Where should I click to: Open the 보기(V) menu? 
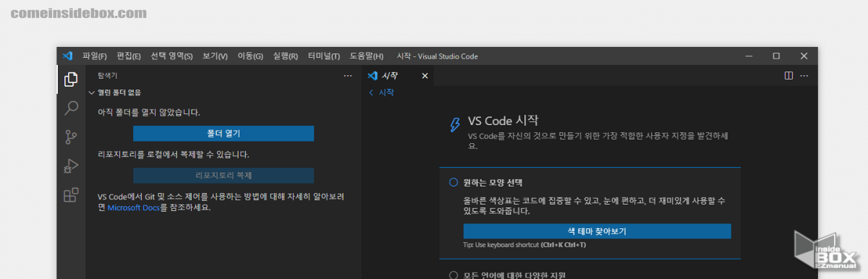click(x=215, y=56)
